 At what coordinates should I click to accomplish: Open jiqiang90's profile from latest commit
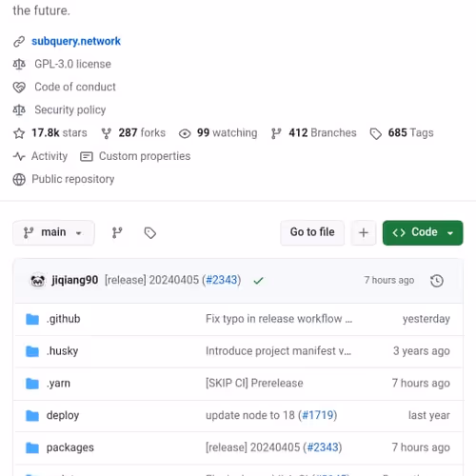click(75, 280)
